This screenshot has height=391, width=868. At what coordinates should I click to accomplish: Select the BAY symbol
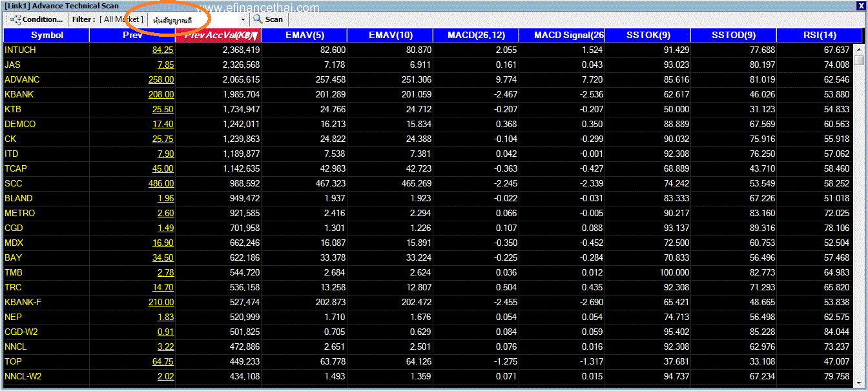click(13, 257)
